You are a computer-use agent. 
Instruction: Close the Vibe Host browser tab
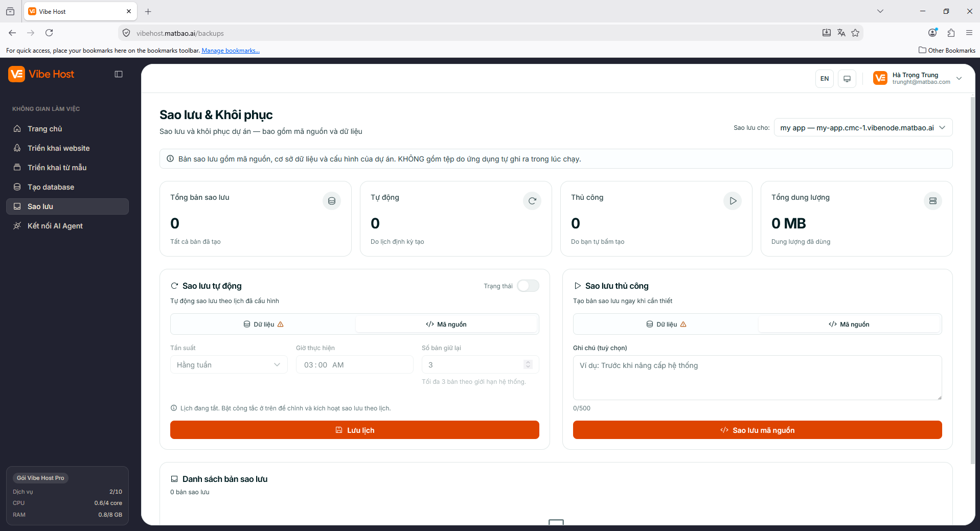(x=129, y=11)
